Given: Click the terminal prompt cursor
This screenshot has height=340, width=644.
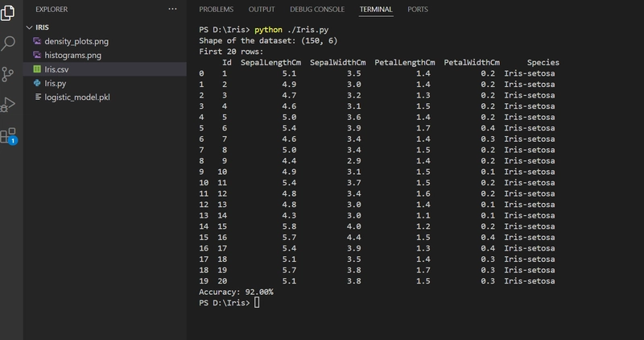Looking at the screenshot, I should point(257,303).
